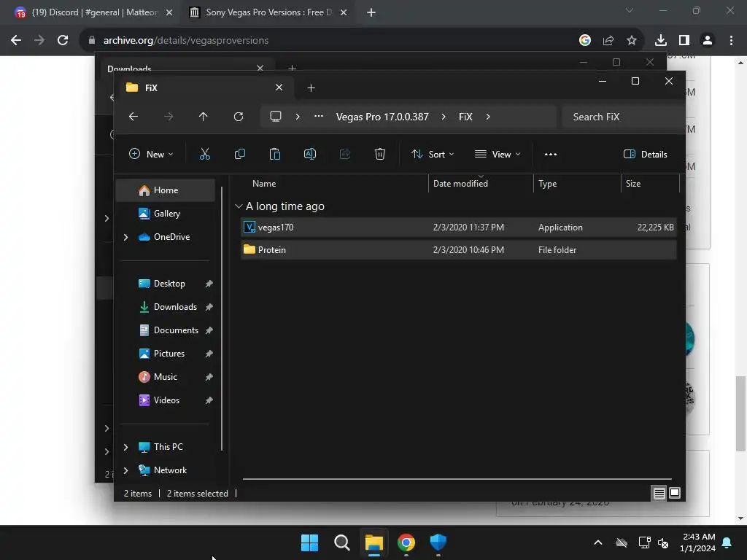This screenshot has height=560, width=747.
Task: Select the Protein folder
Action: 458,249
